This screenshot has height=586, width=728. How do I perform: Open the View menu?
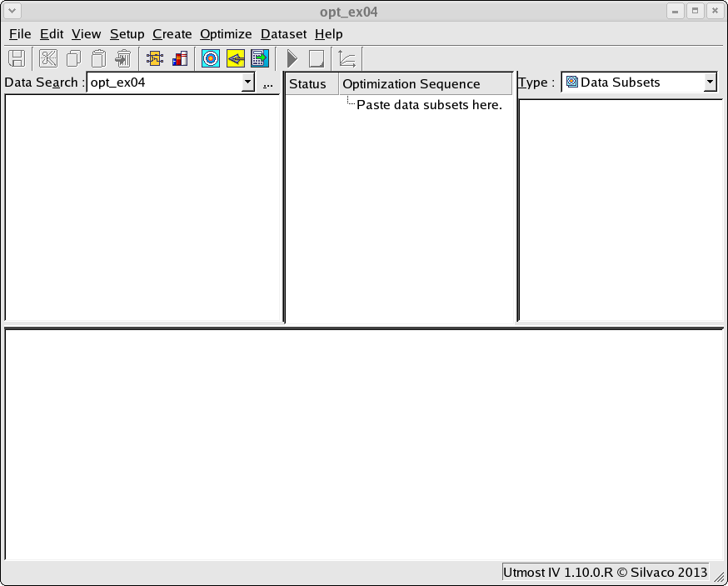point(87,34)
